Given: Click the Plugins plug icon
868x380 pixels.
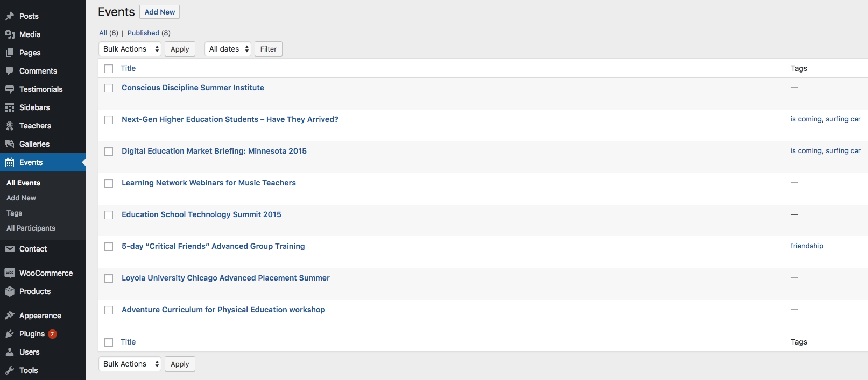Looking at the screenshot, I should (10, 334).
